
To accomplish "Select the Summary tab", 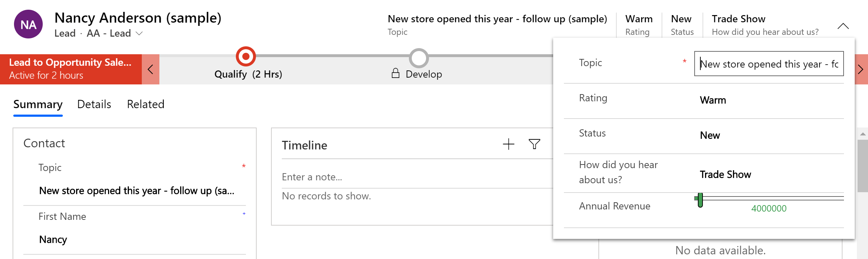I will coord(38,104).
